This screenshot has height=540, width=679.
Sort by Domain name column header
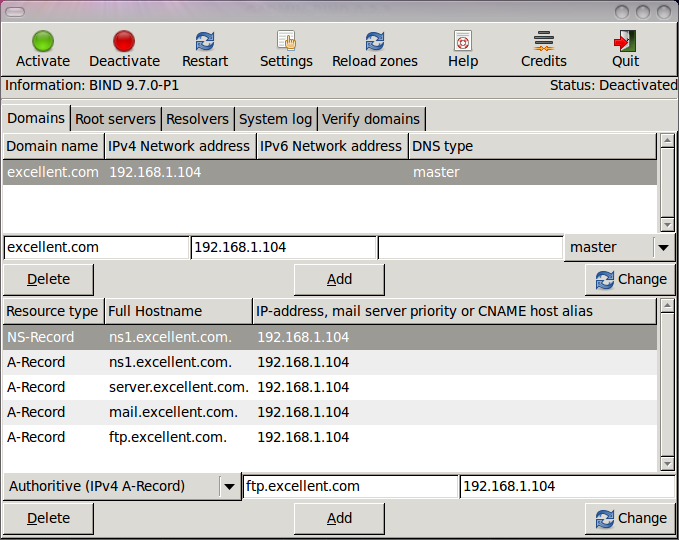[x=53, y=146]
